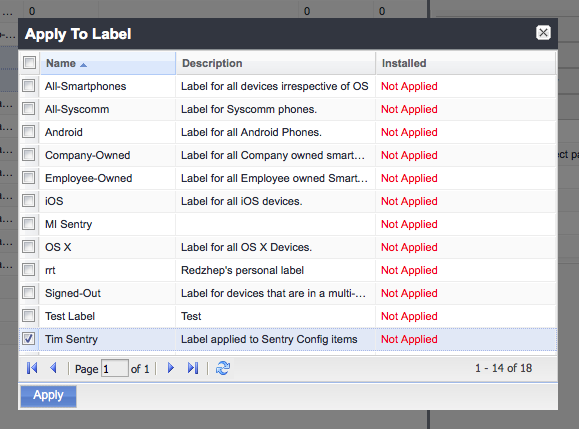Toggle the select-all checkbox in header

pos(29,63)
